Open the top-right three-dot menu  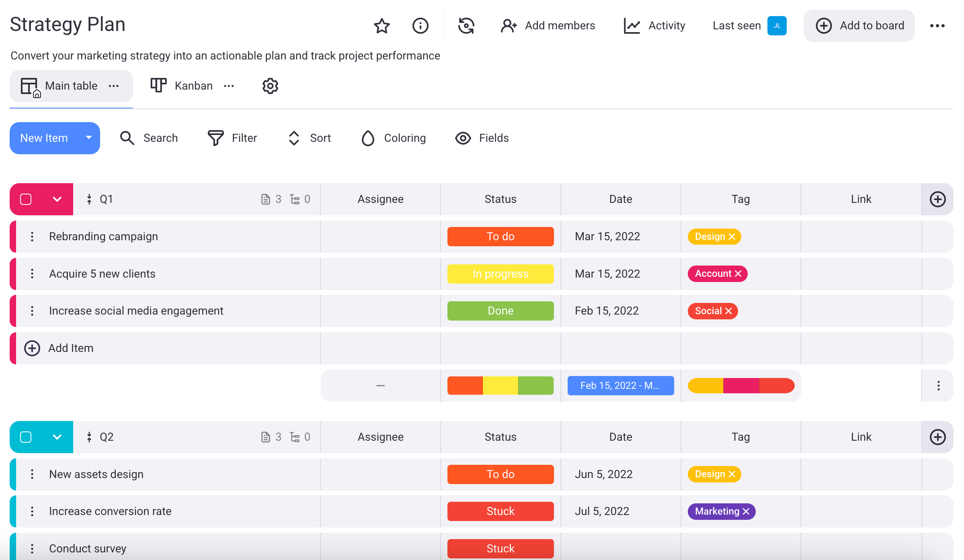(x=937, y=26)
